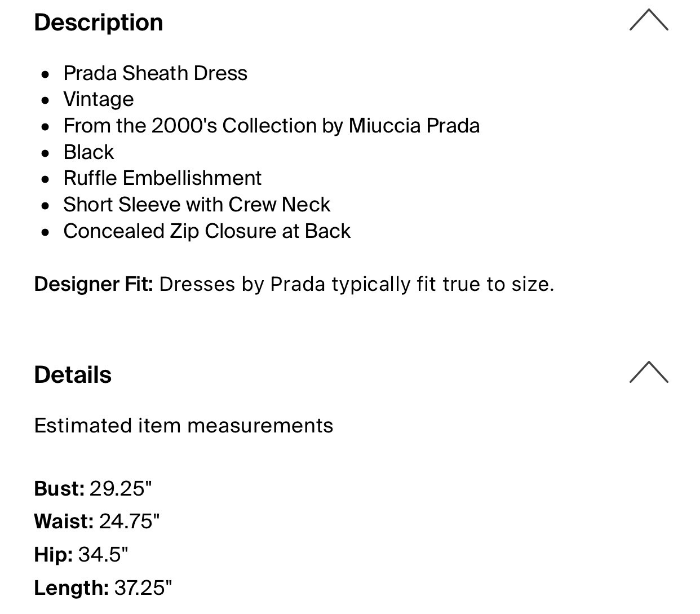Click the Short Sleeve with Crew Neck line
This screenshot has width=700, height=614.
pyautogui.click(x=197, y=205)
